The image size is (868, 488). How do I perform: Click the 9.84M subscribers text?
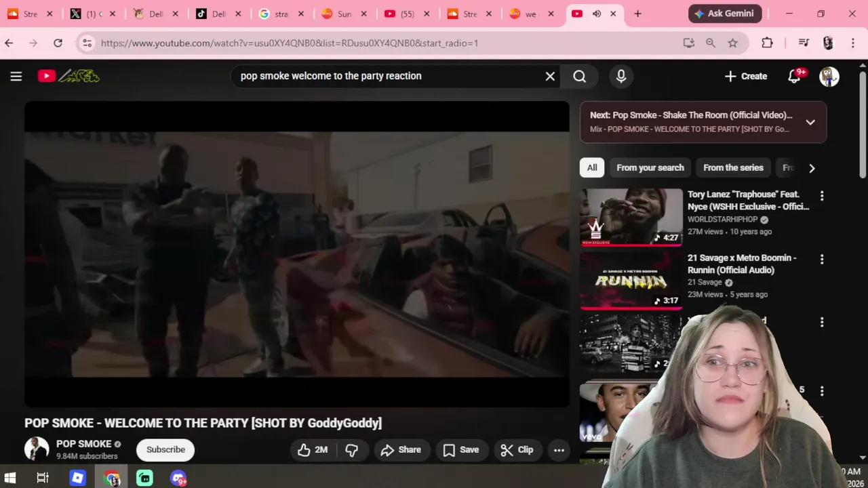87,456
